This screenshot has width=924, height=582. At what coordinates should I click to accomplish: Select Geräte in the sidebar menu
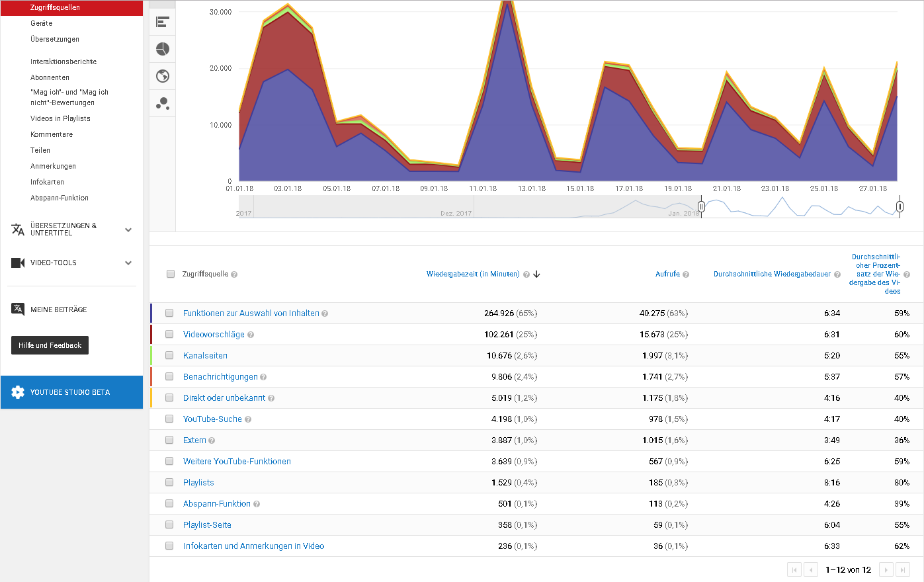click(41, 23)
